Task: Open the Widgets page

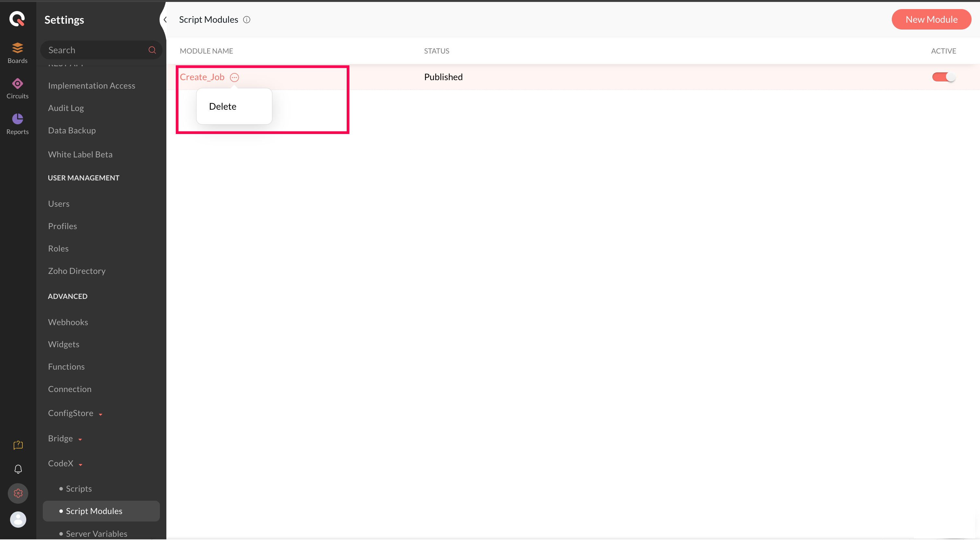Action: [x=64, y=344]
